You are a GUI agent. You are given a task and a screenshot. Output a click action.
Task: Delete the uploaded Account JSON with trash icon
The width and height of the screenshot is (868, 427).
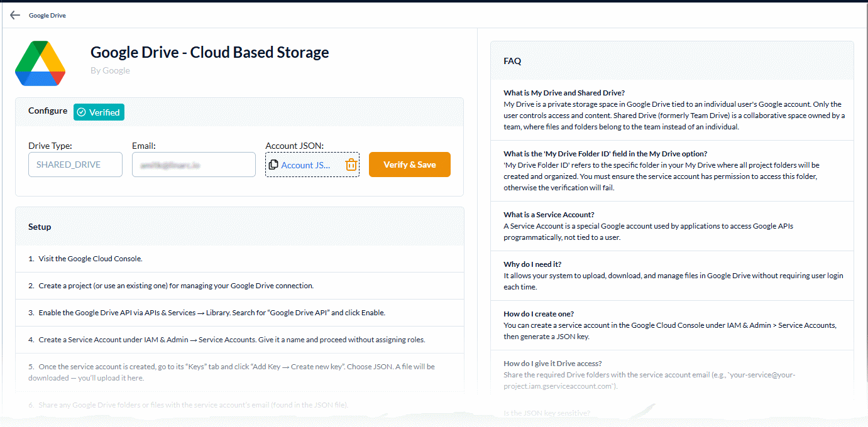click(x=351, y=165)
